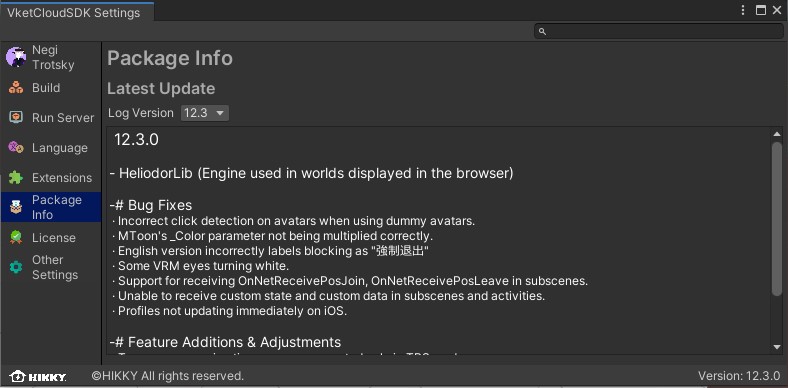Go to Language settings

click(x=51, y=148)
